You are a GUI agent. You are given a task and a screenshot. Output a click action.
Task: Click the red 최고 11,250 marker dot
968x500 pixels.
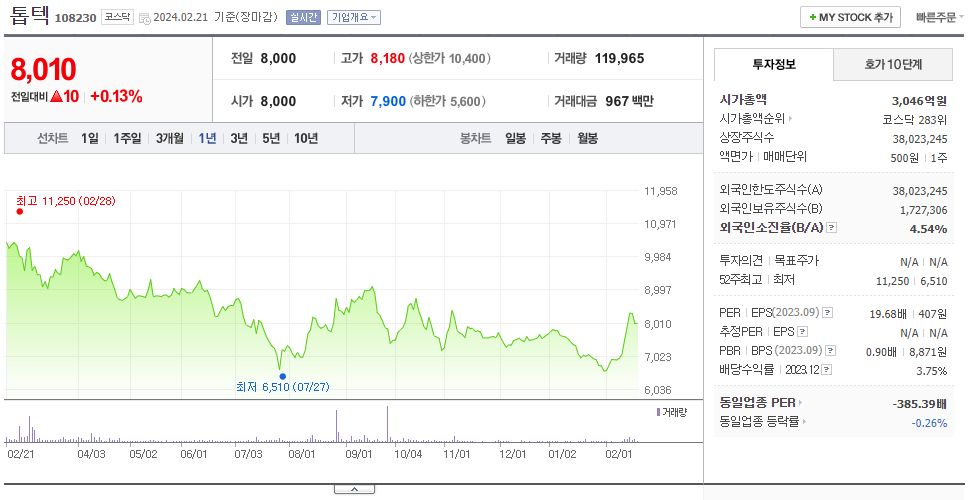point(20,212)
